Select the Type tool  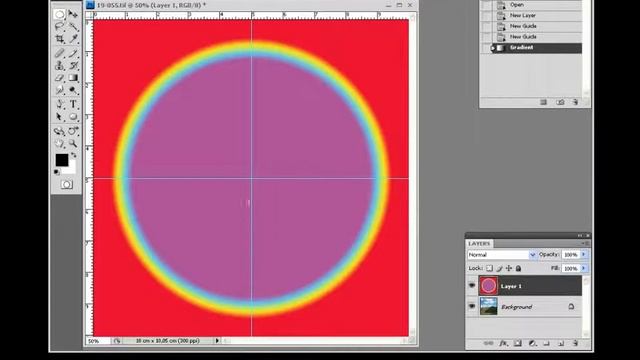point(73,104)
